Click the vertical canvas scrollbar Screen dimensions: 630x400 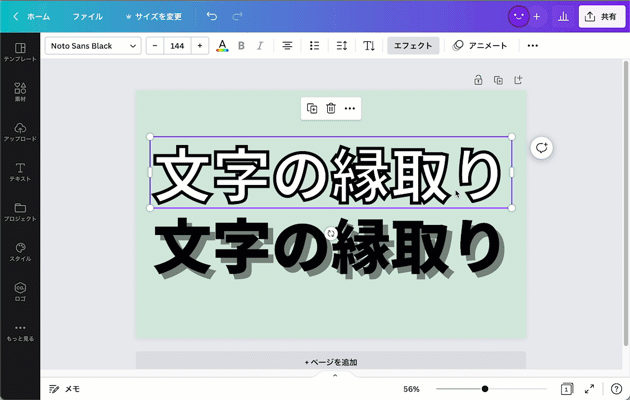626,203
